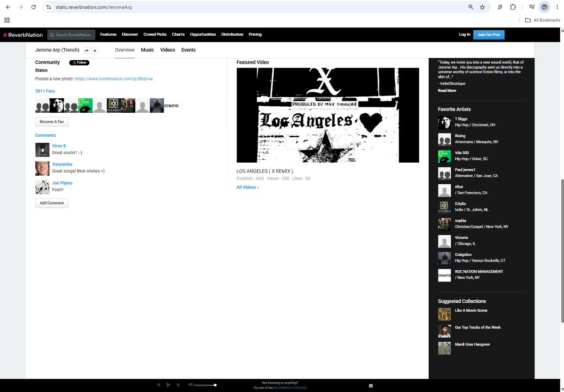
Task: Open the Pricing page
Action: 255,34
